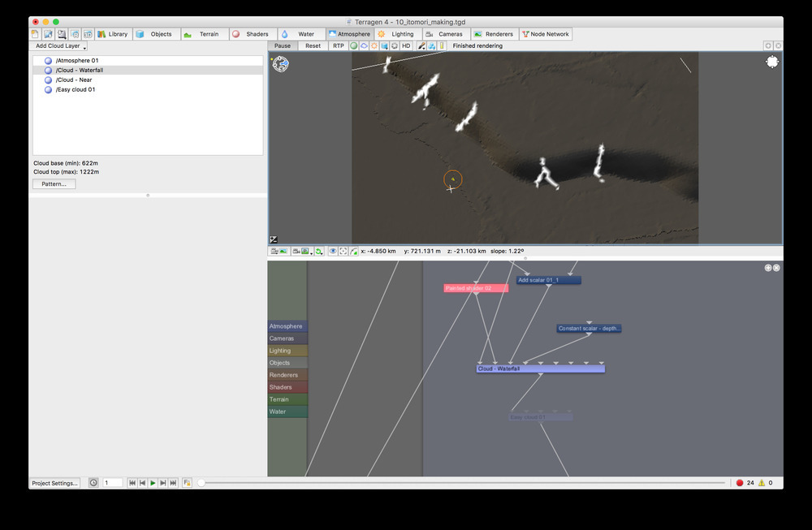Open the 3D preview window icon
The image size is (812, 530).
pyautogui.click(x=88, y=34)
